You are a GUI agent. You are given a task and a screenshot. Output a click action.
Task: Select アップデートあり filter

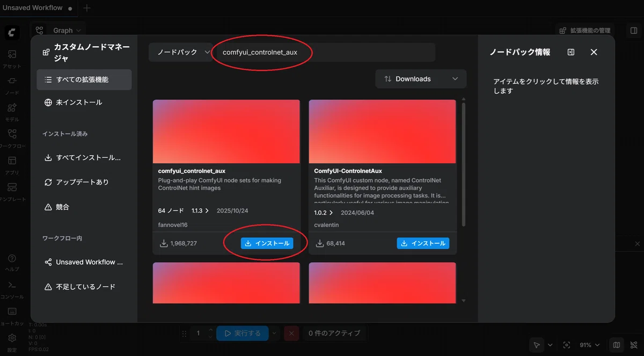84,182
